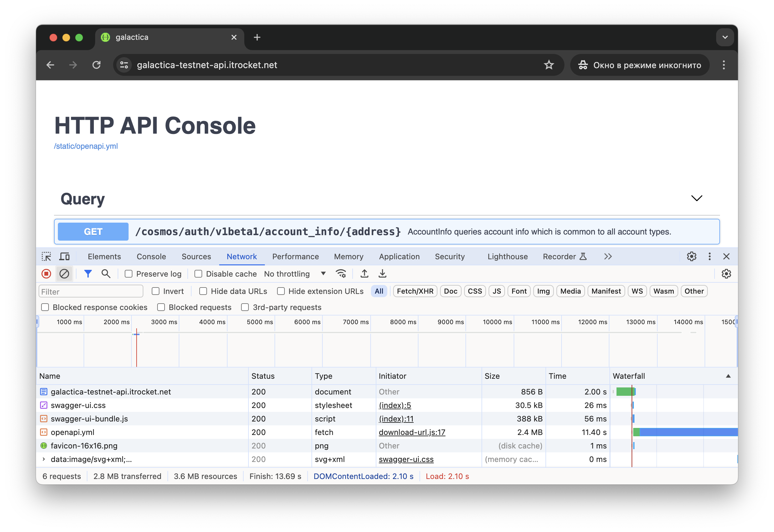Image resolution: width=774 pixels, height=532 pixels.
Task: Check the Invert filter checkbox
Action: click(155, 291)
